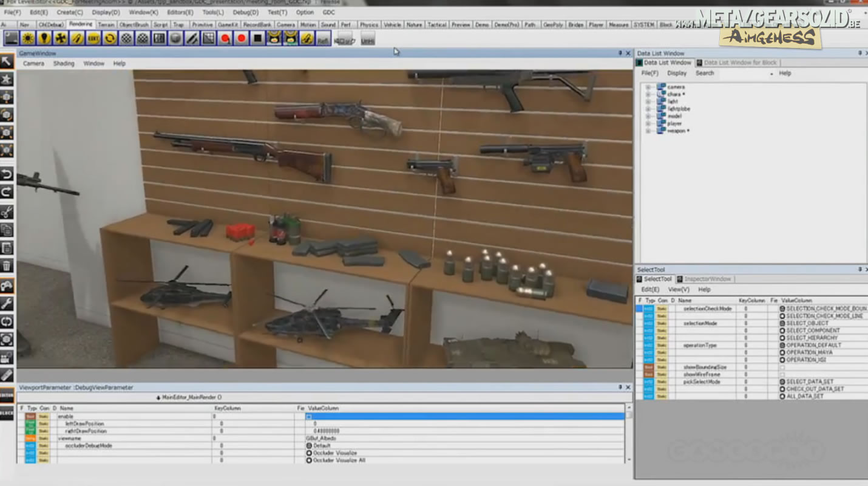Switch to the InspectorWindow tab
Viewport: 868px width, 486px height.
[x=704, y=279]
